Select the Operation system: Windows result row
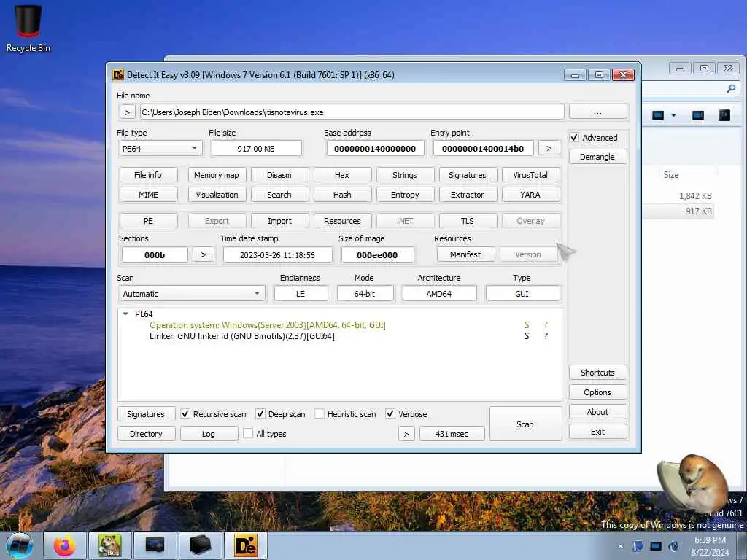The image size is (747, 560). point(340,325)
